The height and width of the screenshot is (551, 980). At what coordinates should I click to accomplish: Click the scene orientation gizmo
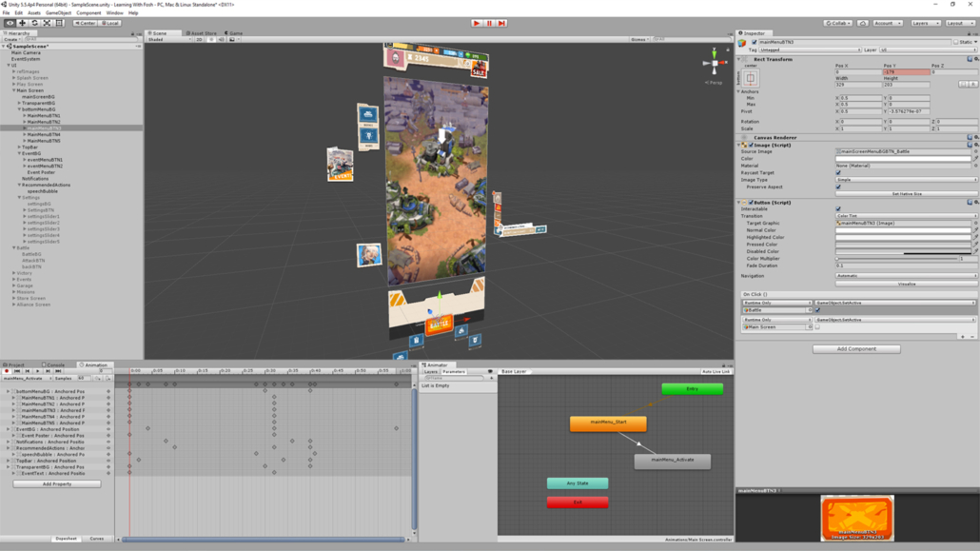pos(715,63)
